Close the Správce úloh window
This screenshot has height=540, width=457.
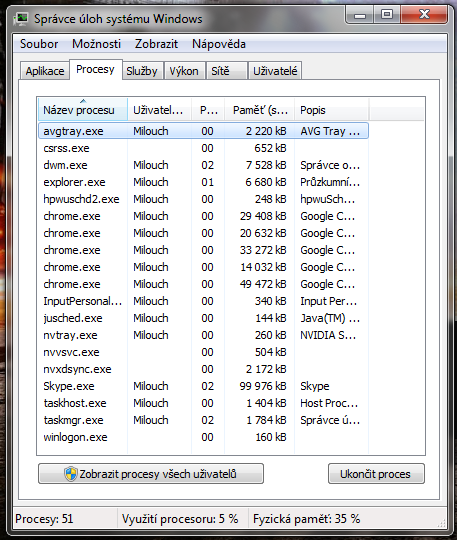[424, 14]
